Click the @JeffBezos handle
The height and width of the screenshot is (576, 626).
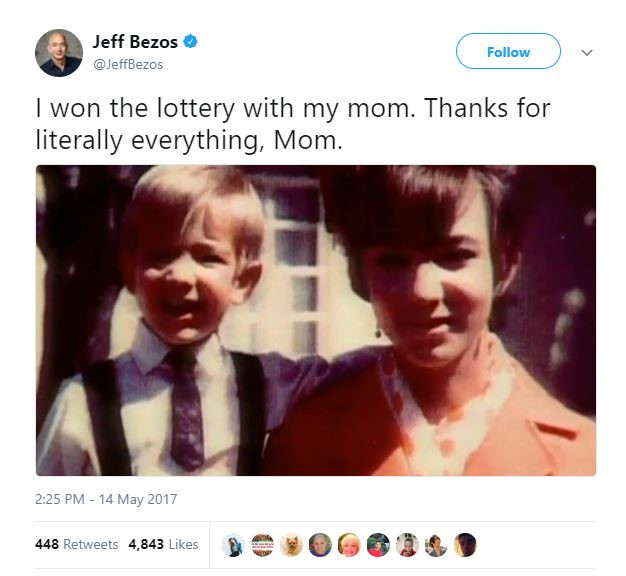(127, 64)
